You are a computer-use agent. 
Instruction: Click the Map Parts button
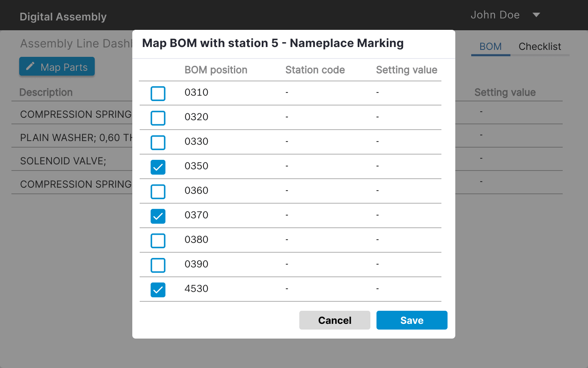pyautogui.click(x=57, y=66)
